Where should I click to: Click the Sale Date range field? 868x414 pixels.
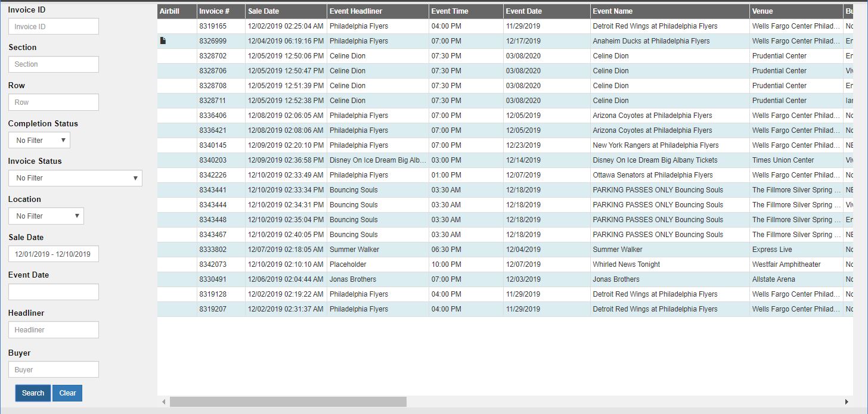pos(53,254)
